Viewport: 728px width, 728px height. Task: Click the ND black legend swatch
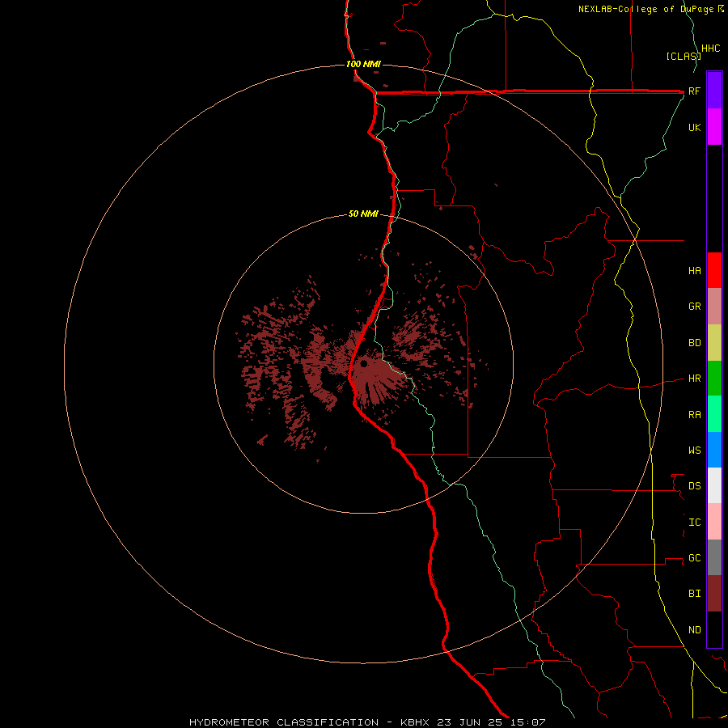[714, 629]
